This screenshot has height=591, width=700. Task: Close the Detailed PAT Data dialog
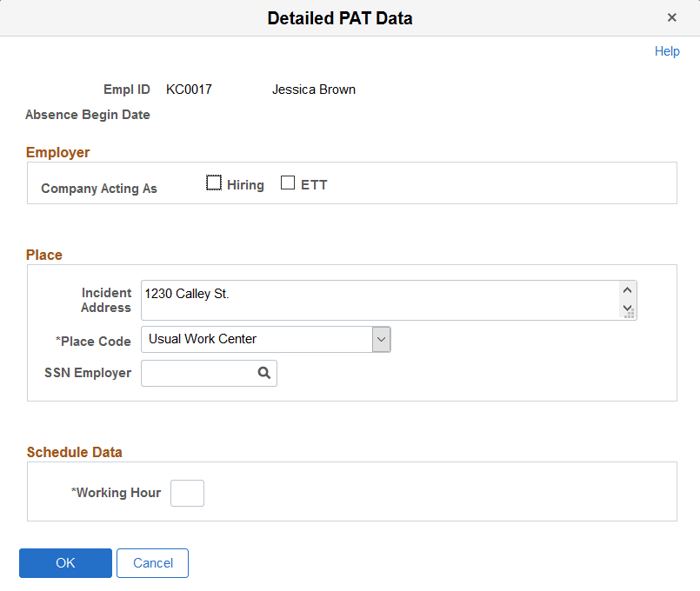(672, 17)
